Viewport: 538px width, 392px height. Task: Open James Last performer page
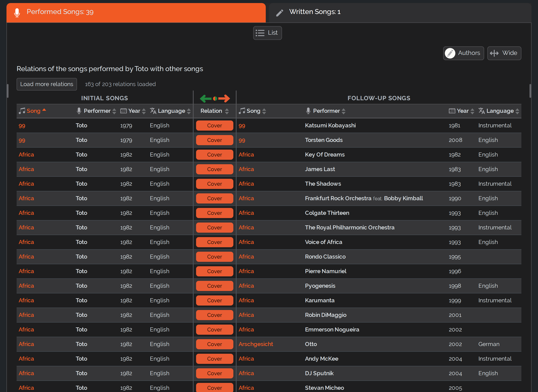pos(320,169)
